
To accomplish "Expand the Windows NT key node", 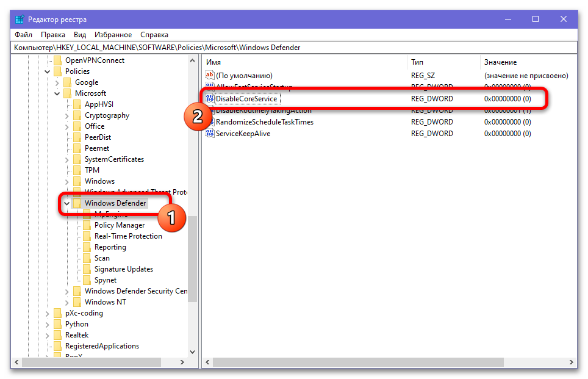I will tap(66, 302).
